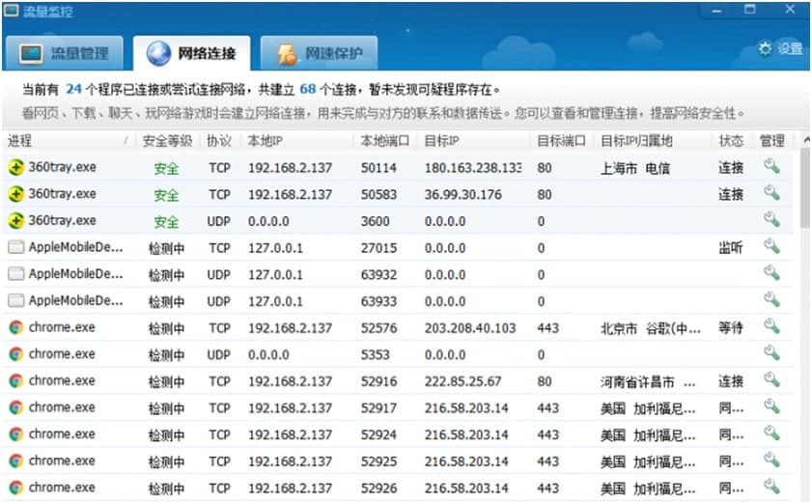Screen dimensions: 812x504
Task: Select the 网络连接 tab
Action: pos(191,53)
